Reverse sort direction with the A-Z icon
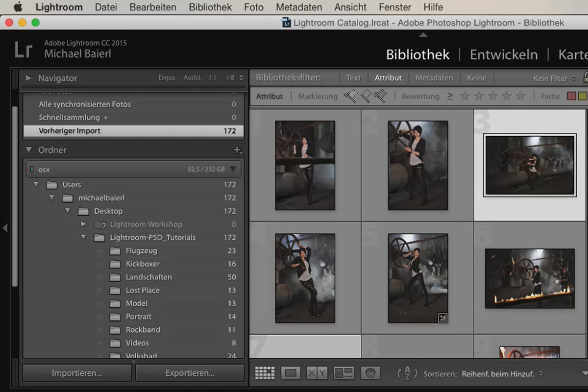 tap(407, 373)
